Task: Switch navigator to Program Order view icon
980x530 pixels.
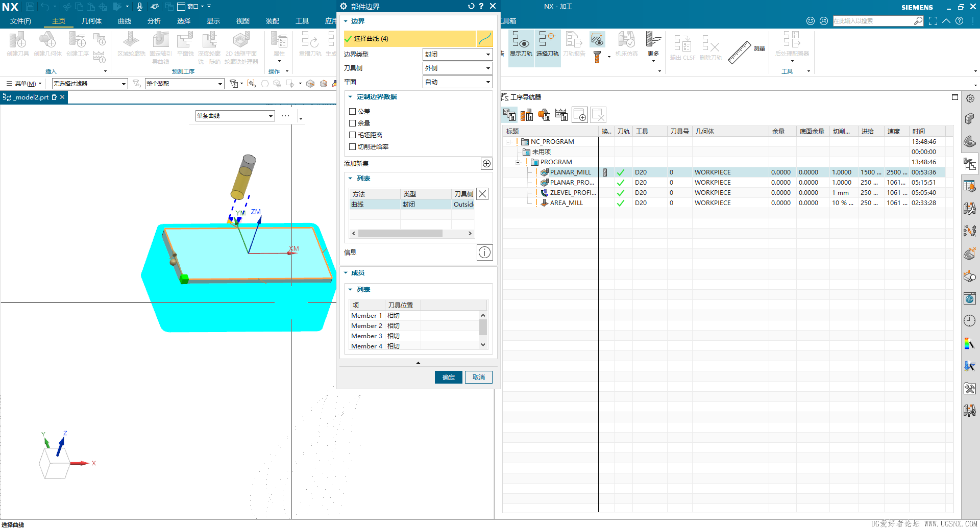Action: pos(509,115)
